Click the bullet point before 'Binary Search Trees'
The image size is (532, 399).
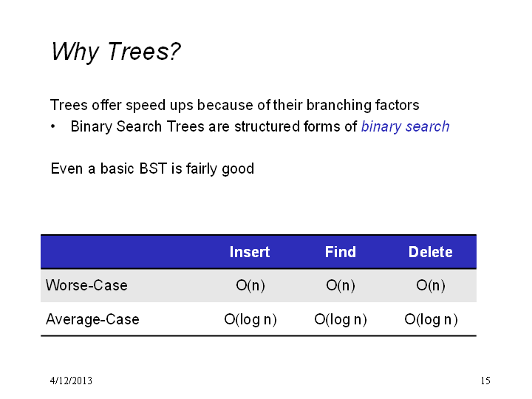53,126
